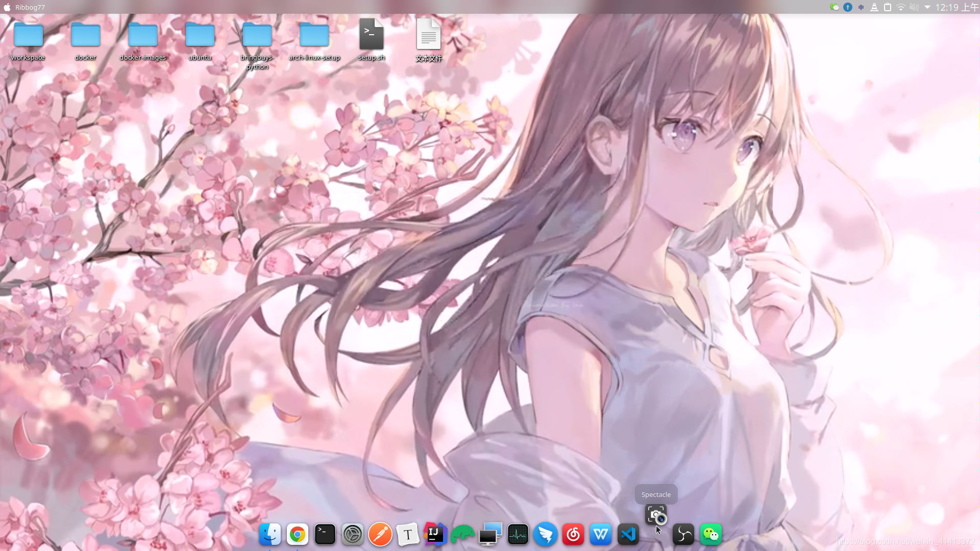Image resolution: width=980 pixels, height=551 pixels.
Task: Select the arch-linux-setup folder on desktop
Action: [314, 41]
